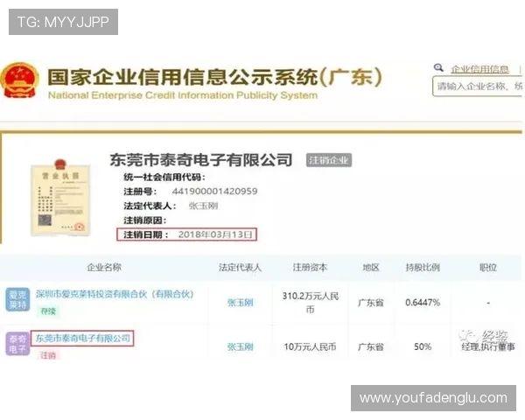Click 地区 column header
525x420 pixels.
pyautogui.click(x=371, y=267)
